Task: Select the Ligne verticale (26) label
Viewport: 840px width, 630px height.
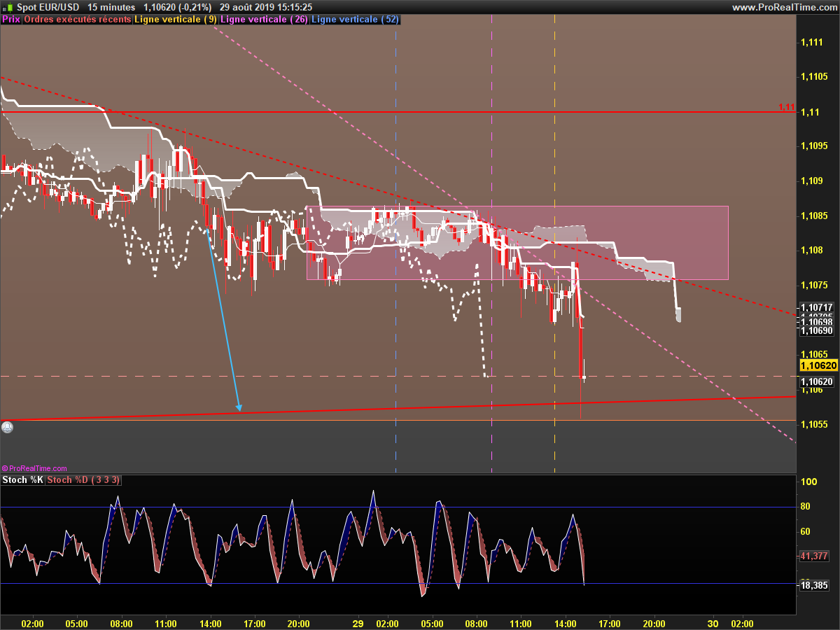Action: click(x=264, y=20)
